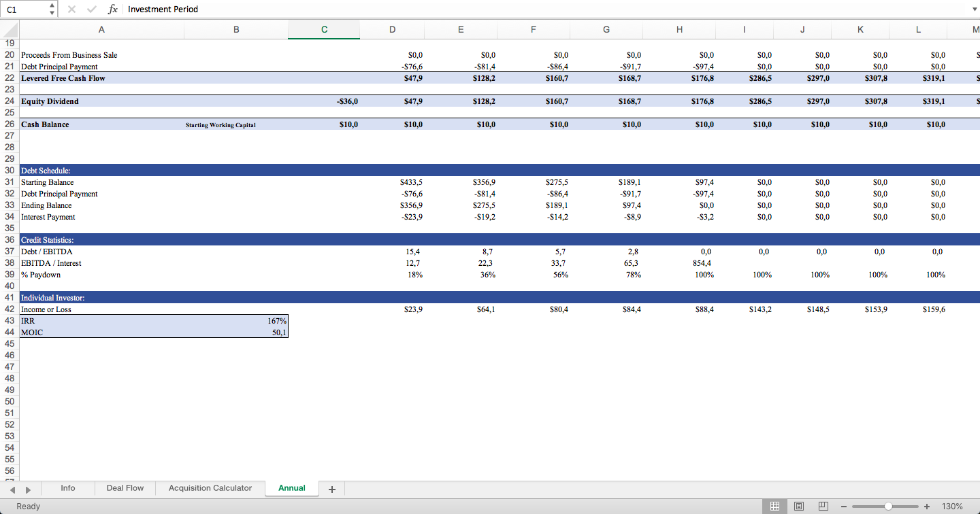980x514 pixels.
Task: Click Credit Statistics header
Action: pos(500,240)
